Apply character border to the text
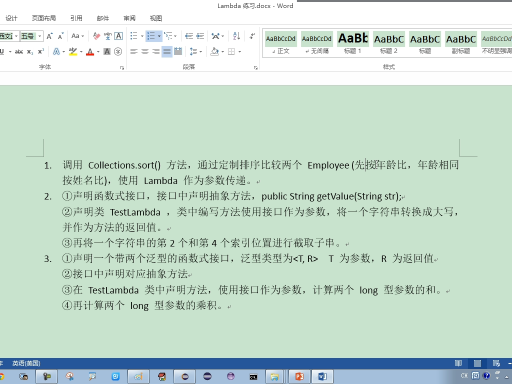 119,36
